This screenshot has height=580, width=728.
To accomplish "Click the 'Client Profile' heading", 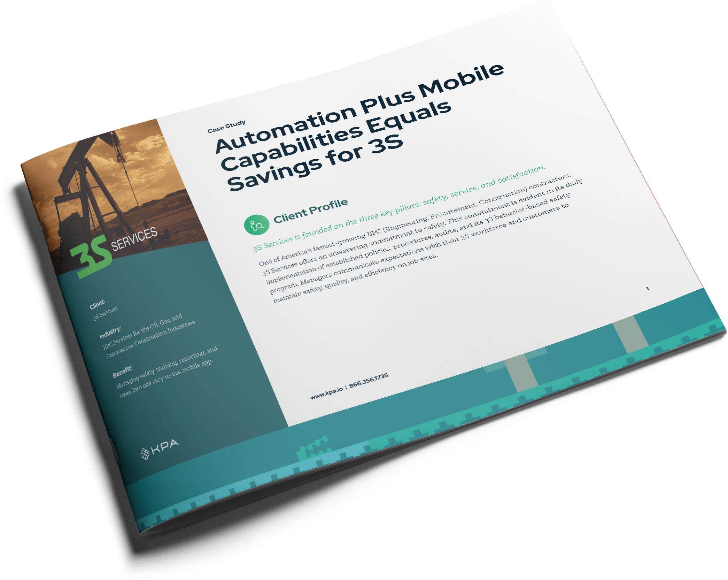I will 311,211.
